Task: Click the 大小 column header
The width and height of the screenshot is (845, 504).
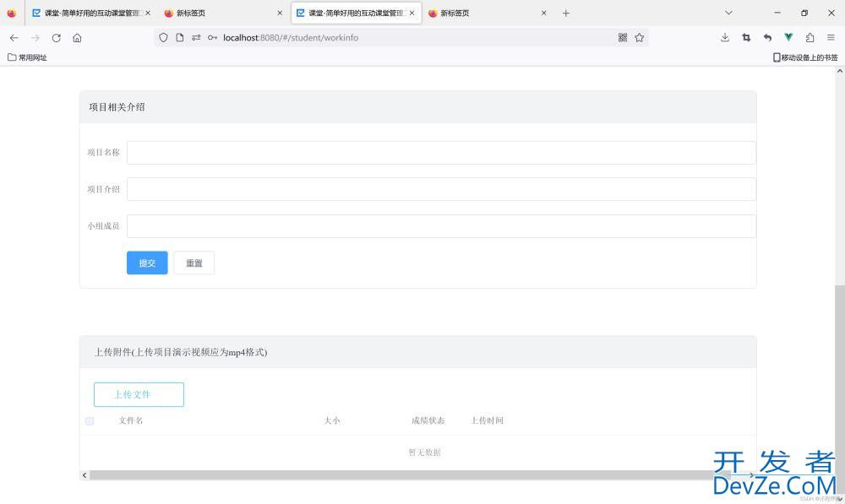Action: [332, 420]
